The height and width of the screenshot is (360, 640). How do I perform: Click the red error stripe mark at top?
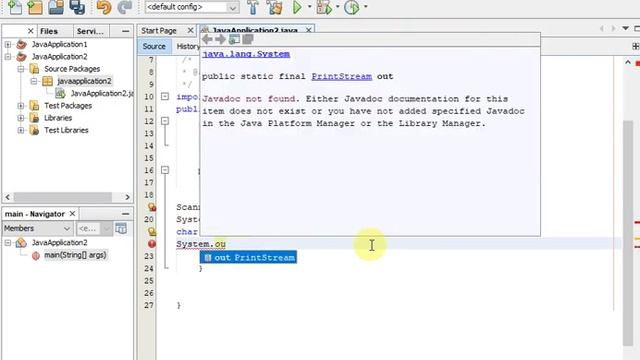[x=637, y=63]
